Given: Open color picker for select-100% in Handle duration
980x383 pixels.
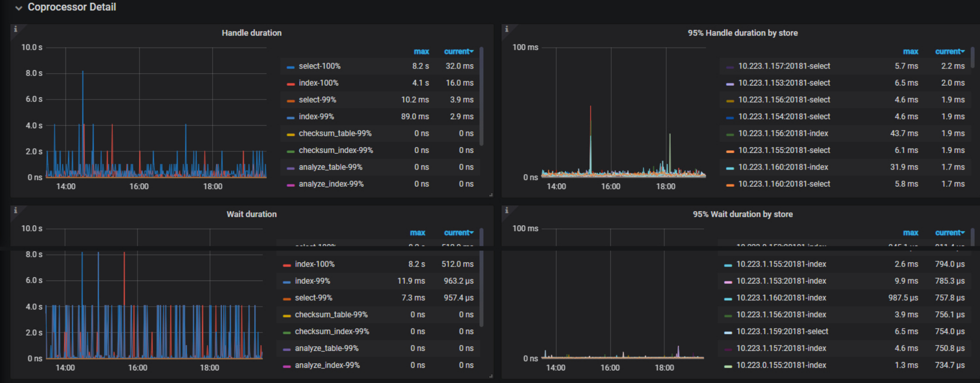Looking at the screenshot, I should tap(291, 67).
